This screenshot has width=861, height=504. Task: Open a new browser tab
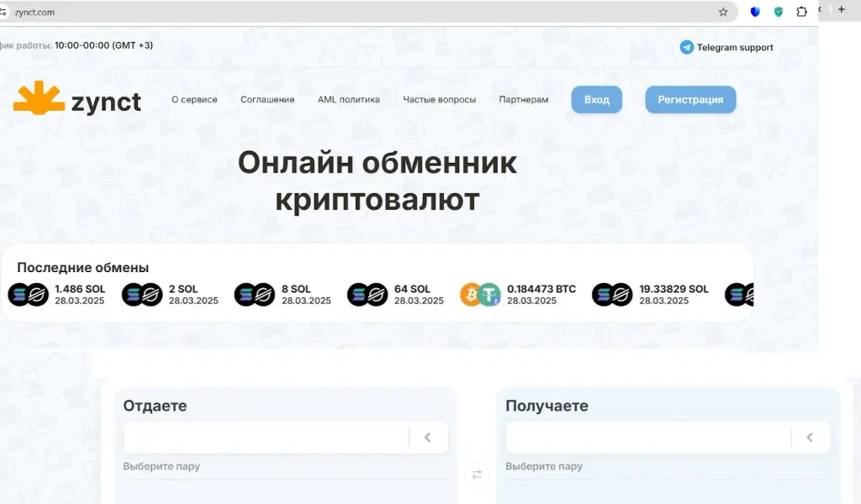click(x=841, y=9)
